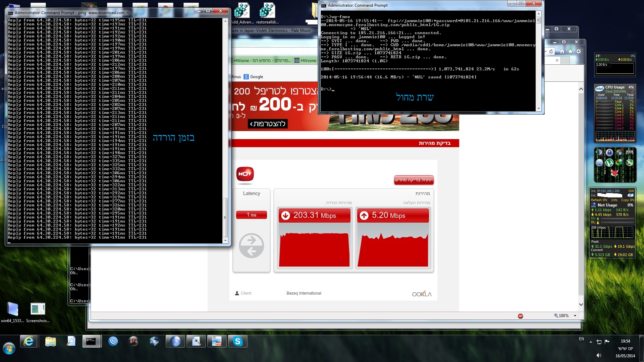644x362 pixels.
Task: Open Screenshoo... desktop shortcut icon
Action: pyautogui.click(x=38, y=312)
